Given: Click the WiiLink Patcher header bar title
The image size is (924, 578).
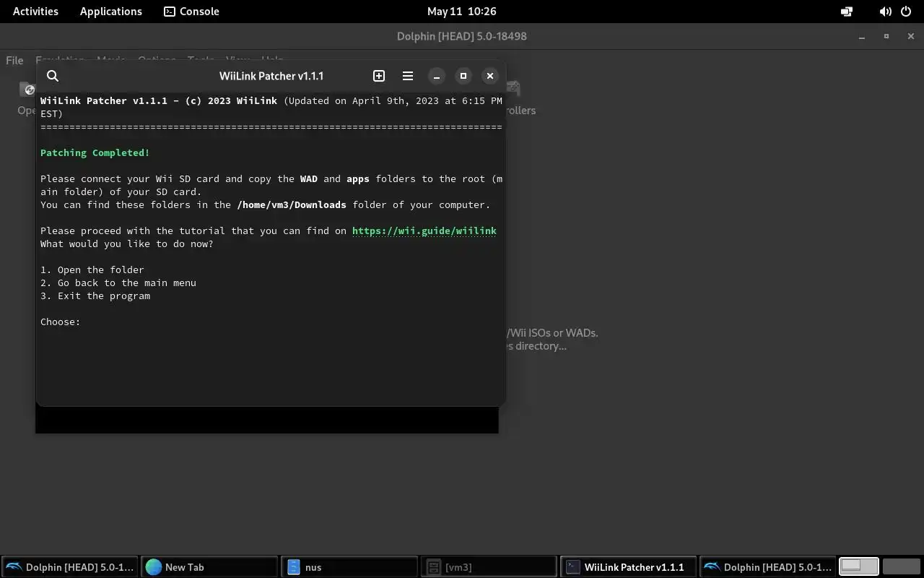Looking at the screenshot, I should pos(271,76).
